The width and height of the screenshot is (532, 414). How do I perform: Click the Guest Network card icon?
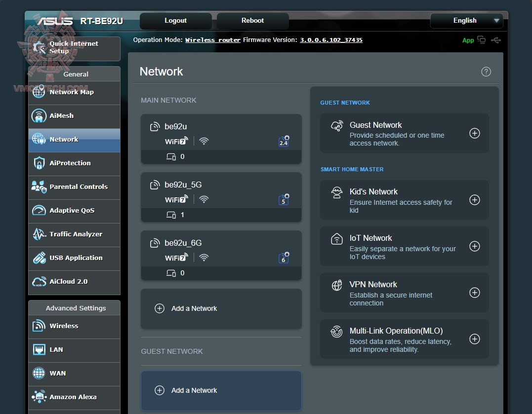pyautogui.click(x=337, y=126)
